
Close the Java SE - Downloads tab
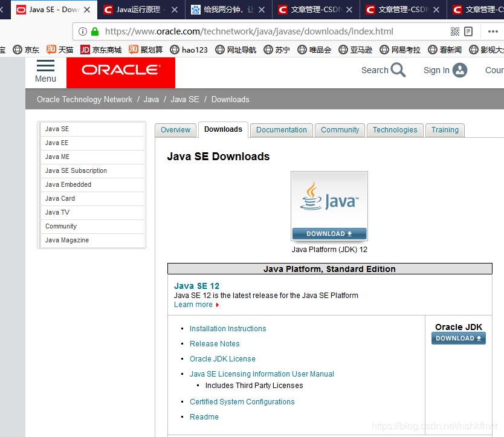coord(87,10)
